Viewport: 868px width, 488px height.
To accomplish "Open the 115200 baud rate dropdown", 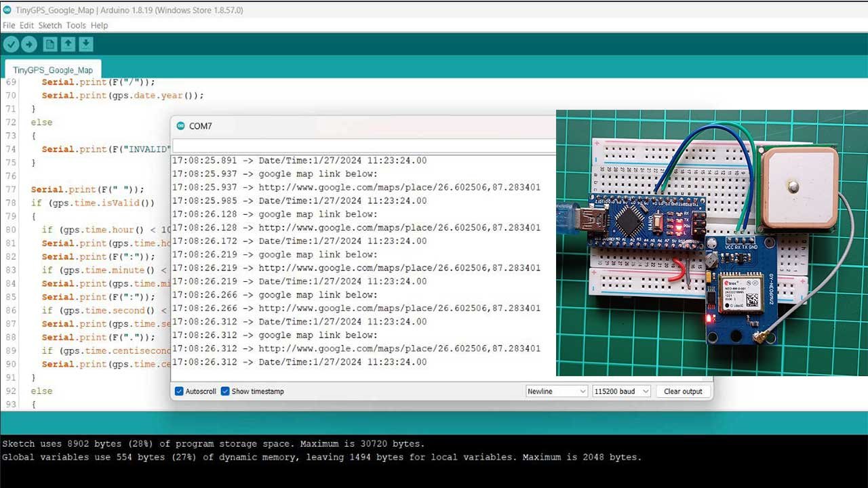I will pos(621,391).
